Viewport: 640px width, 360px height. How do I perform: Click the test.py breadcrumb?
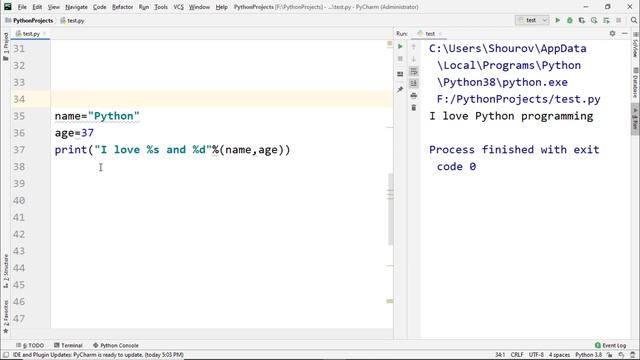tap(72, 20)
